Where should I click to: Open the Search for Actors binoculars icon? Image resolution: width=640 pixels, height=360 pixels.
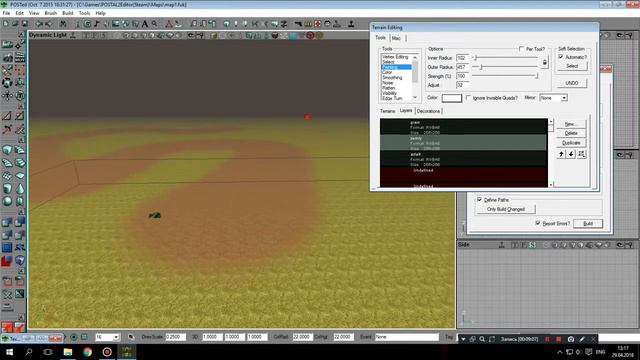click(x=63, y=24)
